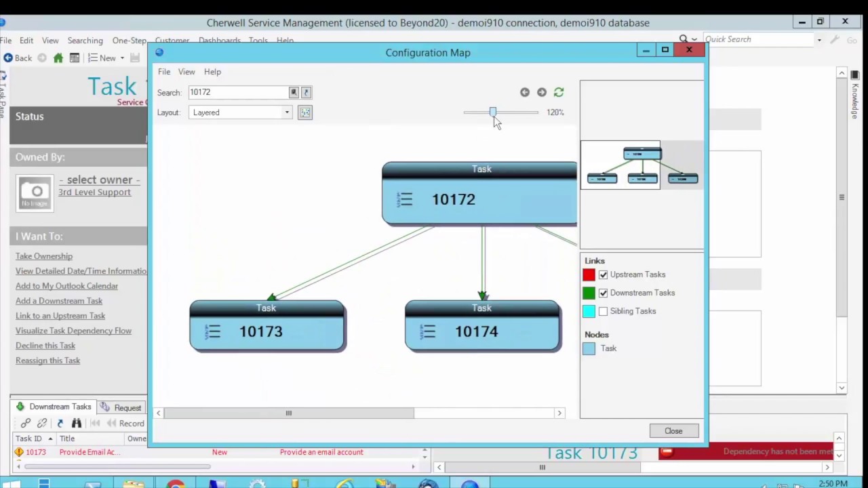Click the warning icon on row 10173
868x488 pixels.
click(19, 452)
